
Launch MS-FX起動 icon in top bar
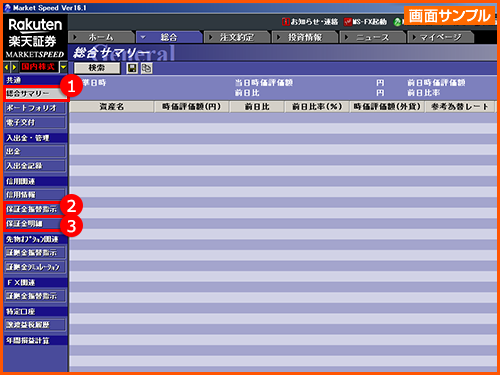pos(348,22)
